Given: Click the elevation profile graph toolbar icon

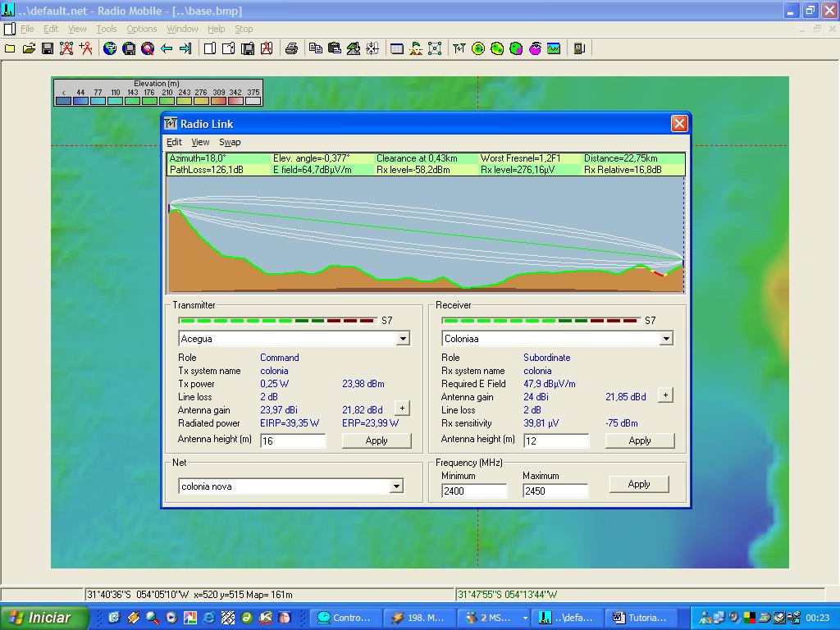Looking at the screenshot, I should [555, 49].
